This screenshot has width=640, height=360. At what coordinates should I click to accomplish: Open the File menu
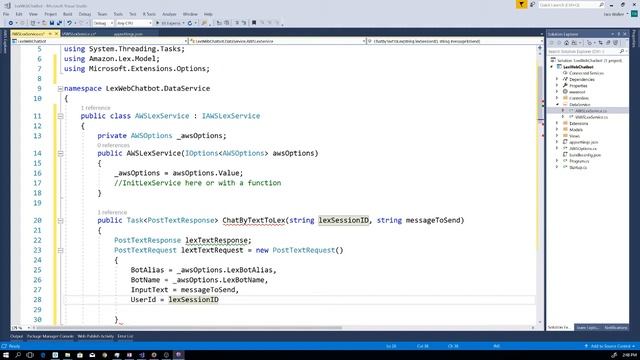[x=6, y=14]
